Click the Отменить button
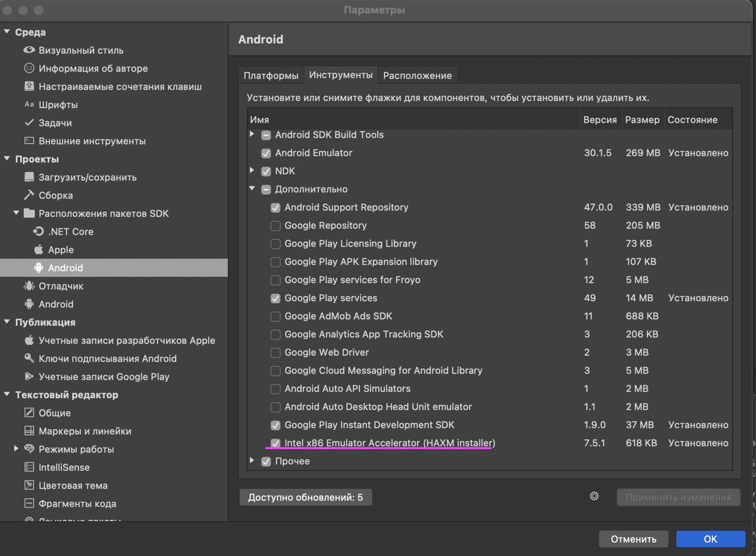The image size is (756, 556). [634, 539]
